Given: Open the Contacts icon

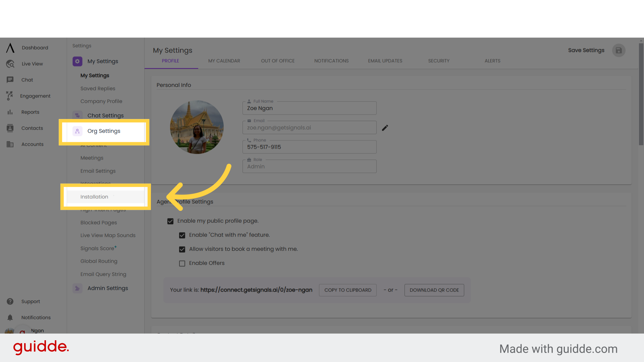Looking at the screenshot, I should [x=10, y=128].
